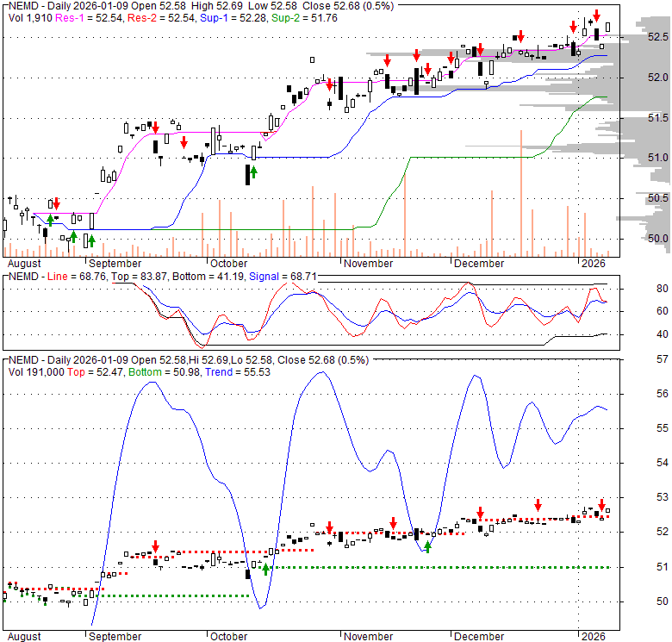Click the September label on the top chart time axis
Screen dimensions: 672x642
pyautogui.click(x=114, y=263)
